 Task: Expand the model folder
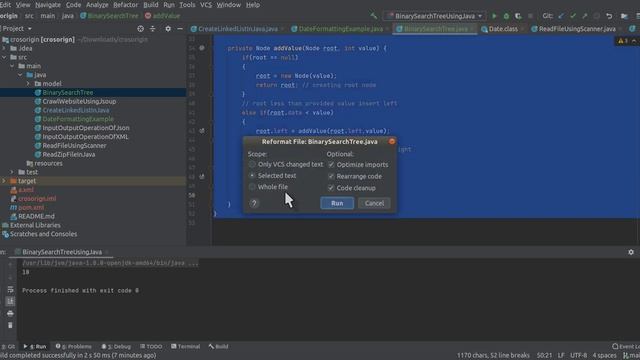click(x=28, y=84)
